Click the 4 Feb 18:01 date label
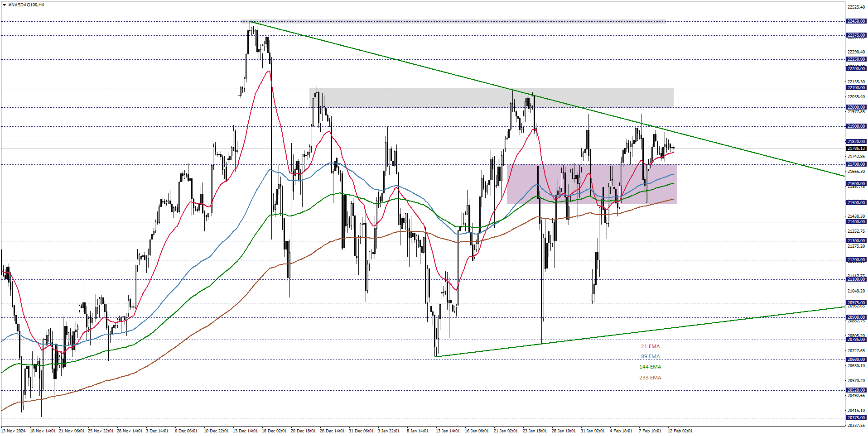868x436 pixels. [621, 431]
